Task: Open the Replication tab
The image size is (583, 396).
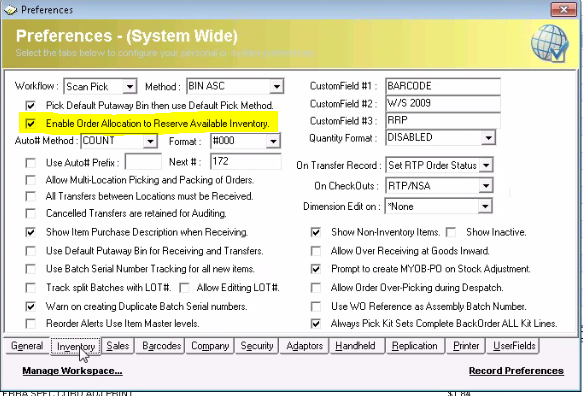Action: tap(415, 346)
